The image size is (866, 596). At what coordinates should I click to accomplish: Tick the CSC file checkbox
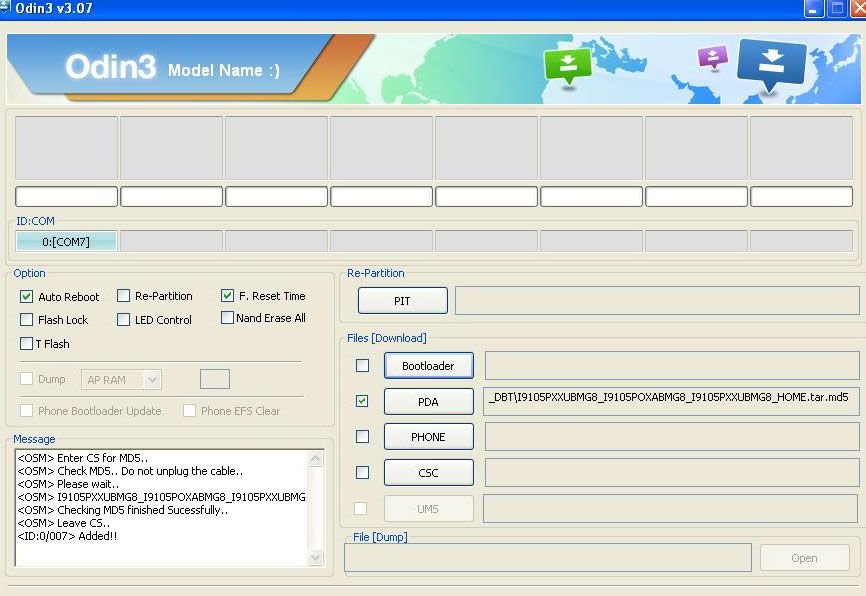pos(362,473)
